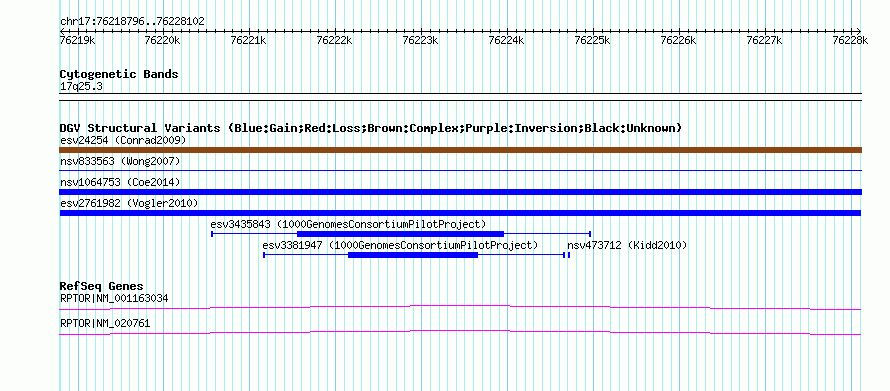The image size is (890, 391).
Task: Click the blue esv2761982 gain bar
Action: [x=460, y=213]
